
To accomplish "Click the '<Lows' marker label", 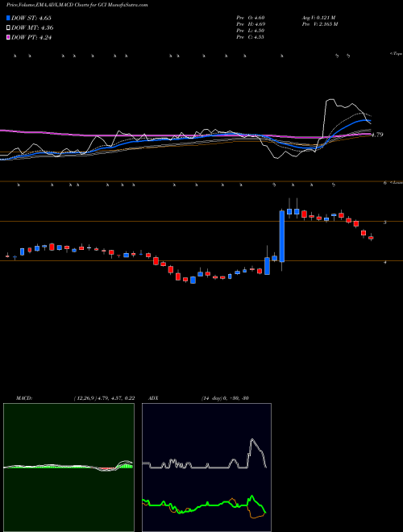I will click(x=396, y=182).
